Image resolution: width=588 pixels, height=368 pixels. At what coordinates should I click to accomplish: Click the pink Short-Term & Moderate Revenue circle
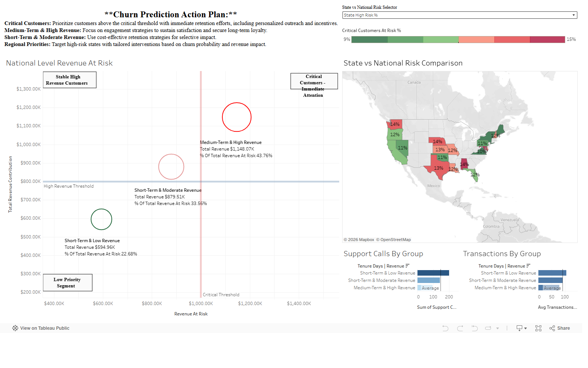pos(171,167)
